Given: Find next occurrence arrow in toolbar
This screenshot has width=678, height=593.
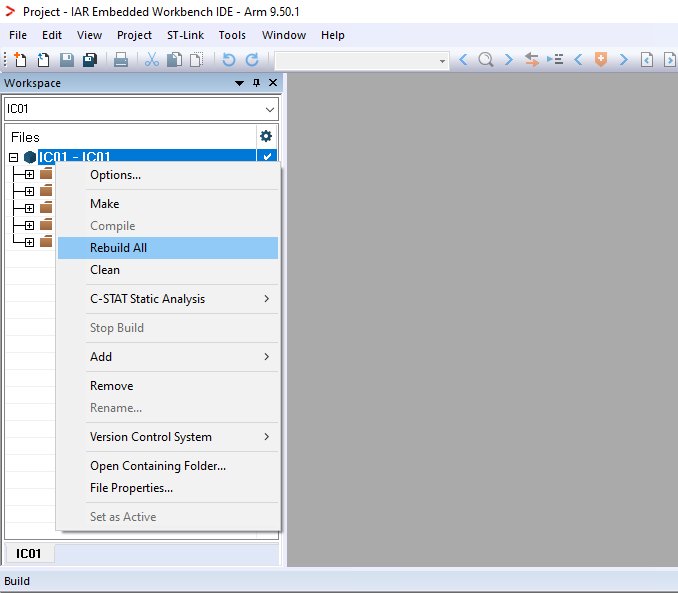Looking at the screenshot, I should pos(509,59).
